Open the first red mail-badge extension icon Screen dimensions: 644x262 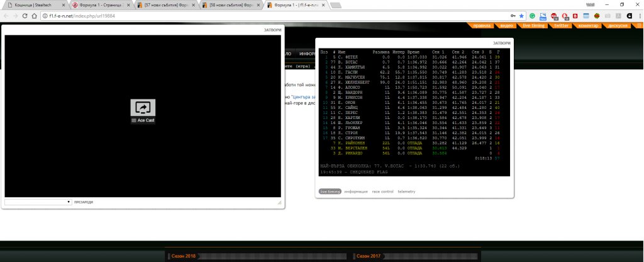(554, 16)
